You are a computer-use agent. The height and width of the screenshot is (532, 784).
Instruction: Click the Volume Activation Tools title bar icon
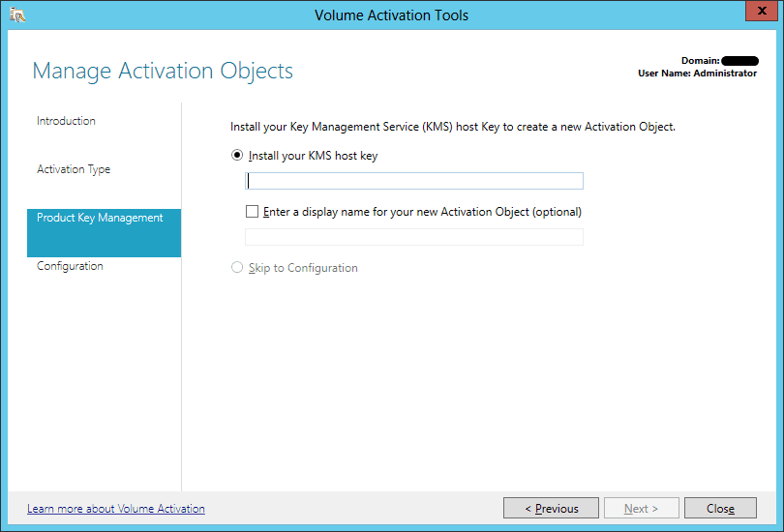15,15
